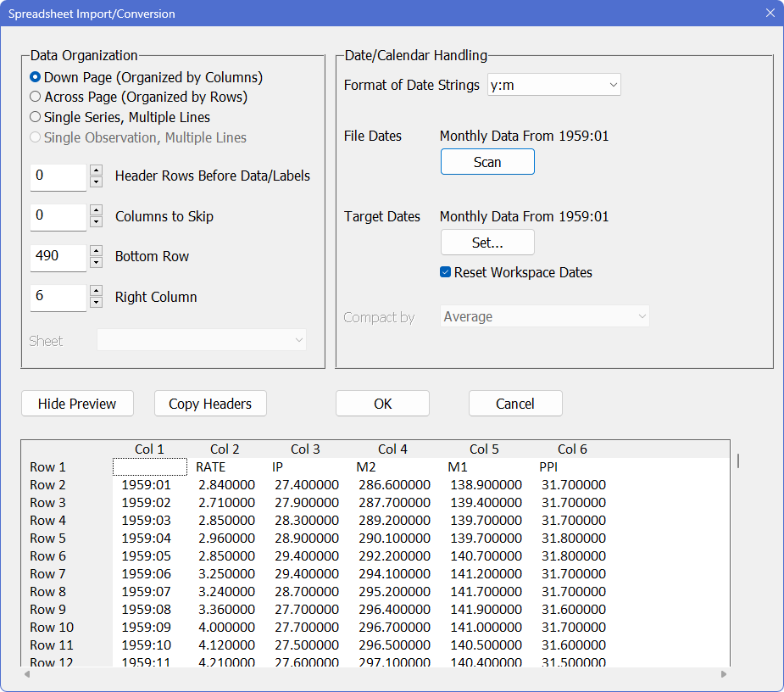This screenshot has height=692, width=784.
Task: Click up arrow for Bottom Row
Action: pyautogui.click(x=96, y=252)
